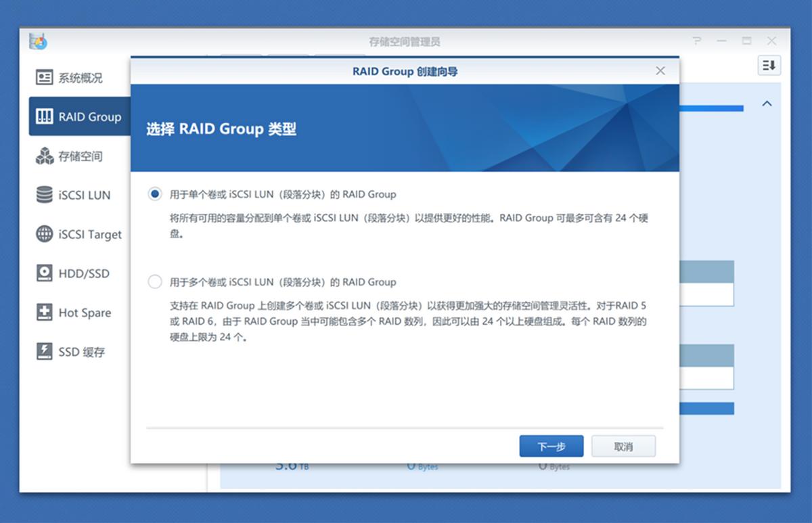Open the iSCSI Target section
This screenshot has height=523, width=812.
click(x=76, y=234)
